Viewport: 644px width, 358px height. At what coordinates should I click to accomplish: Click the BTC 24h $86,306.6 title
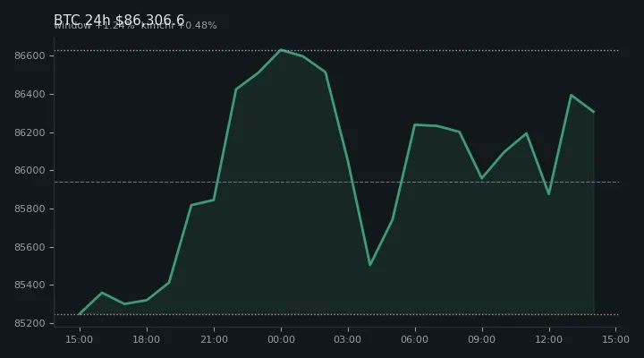coord(119,20)
